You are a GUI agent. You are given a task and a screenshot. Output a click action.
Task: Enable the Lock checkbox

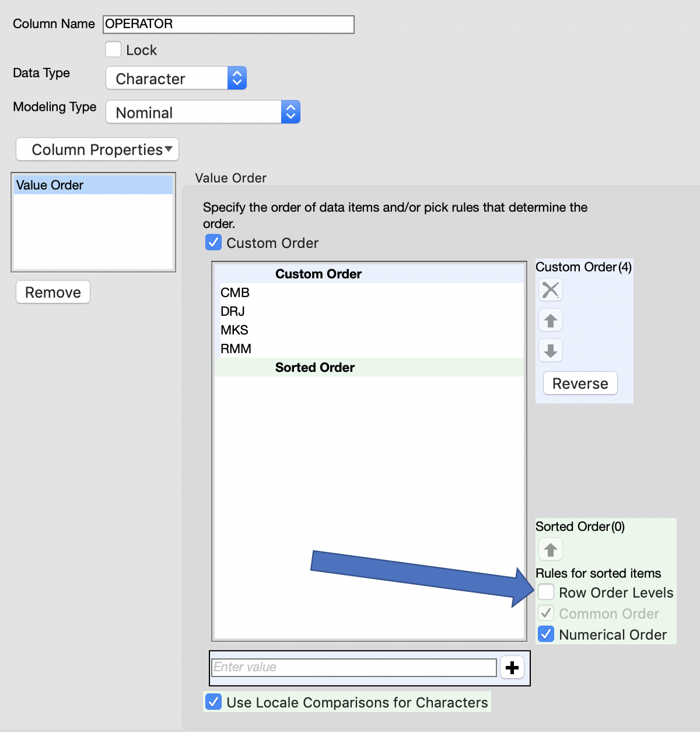coord(113,50)
